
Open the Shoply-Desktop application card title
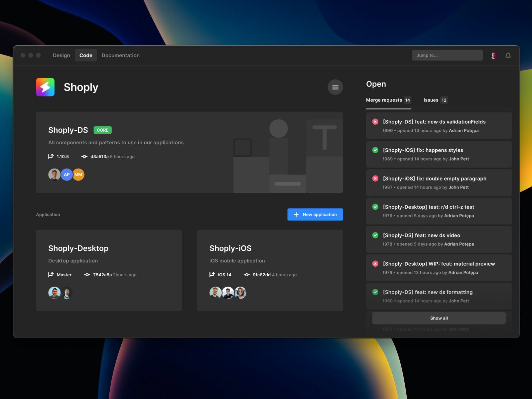[x=78, y=248]
